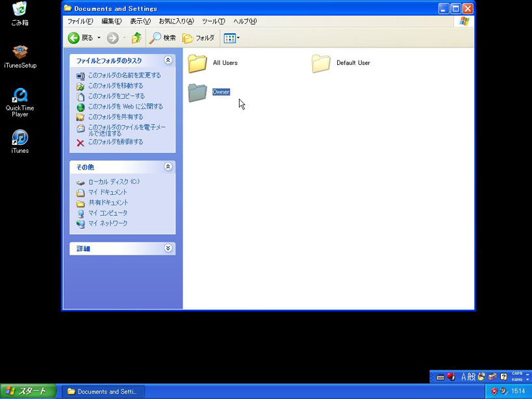This screenshot has height=399, width=532.
Task: Click the highlighted Owner folder name
Action: click(222, 92)
